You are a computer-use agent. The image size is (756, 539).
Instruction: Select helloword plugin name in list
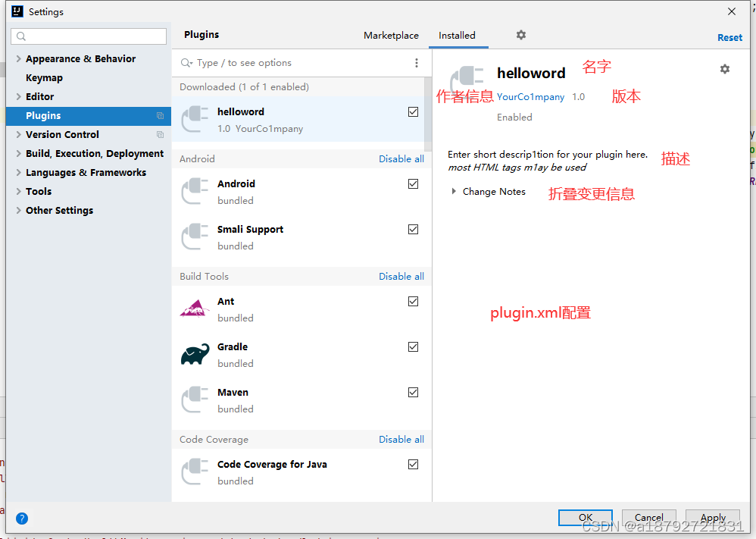point(241,112)
